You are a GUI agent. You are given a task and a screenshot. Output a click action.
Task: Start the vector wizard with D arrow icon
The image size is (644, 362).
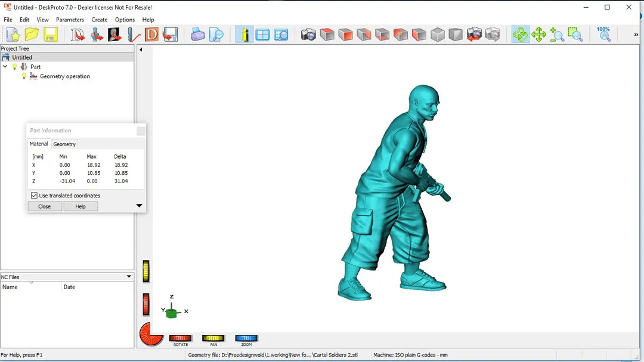click(x=78, y=35)
